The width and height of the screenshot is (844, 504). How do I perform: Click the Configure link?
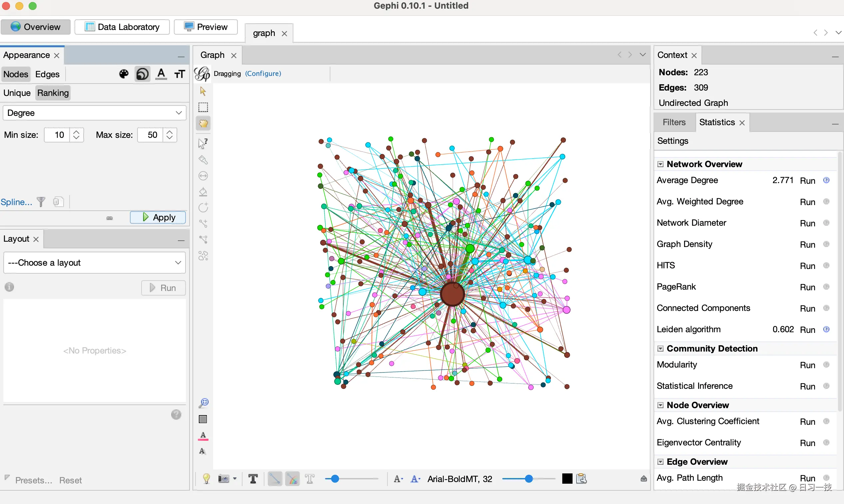tap(263, 73)
